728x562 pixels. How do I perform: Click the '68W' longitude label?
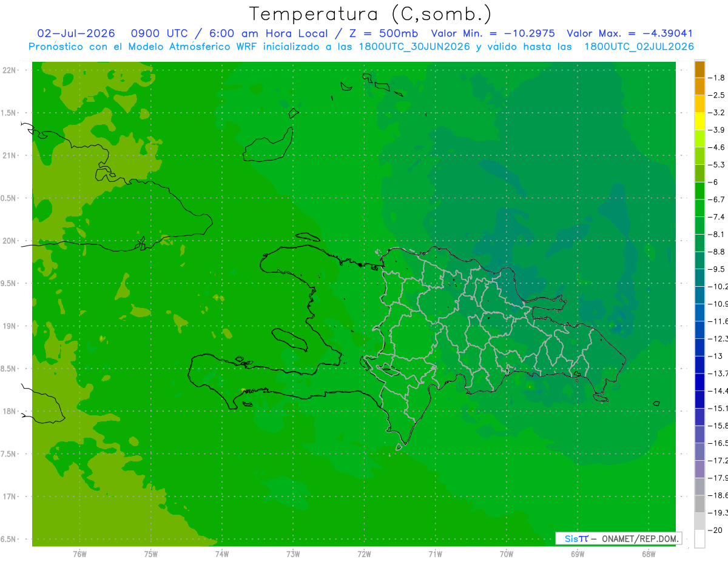click(x=648, y=554)
